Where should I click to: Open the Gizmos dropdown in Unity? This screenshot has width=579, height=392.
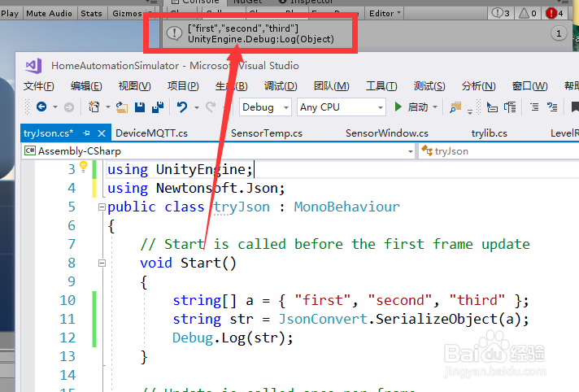[128, 13]
